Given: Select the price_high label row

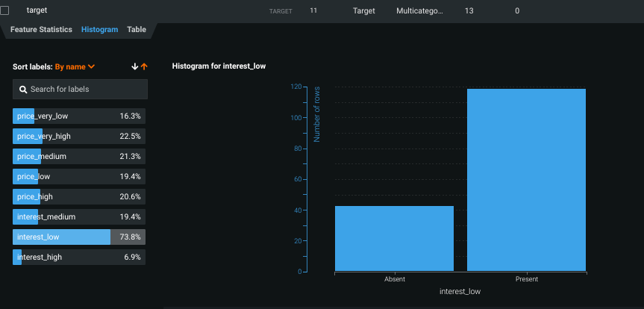Looking at the screenshot, I should [79, 196].
